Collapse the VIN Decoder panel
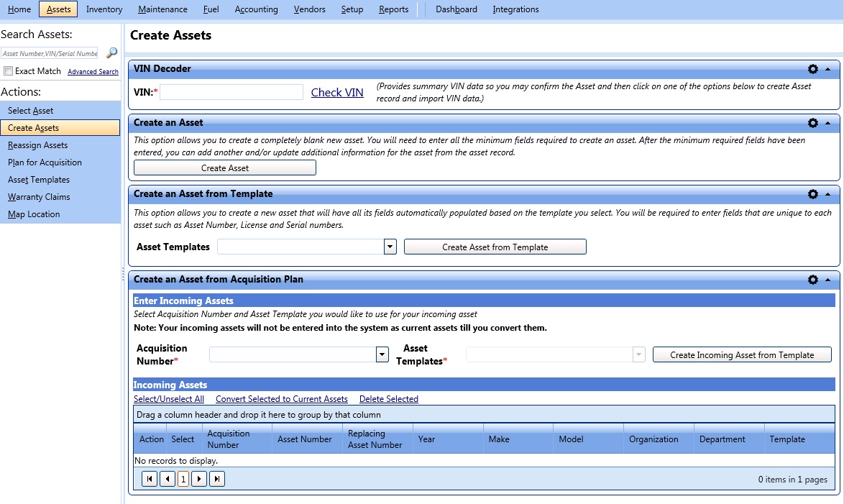 (x=828, y=69)
